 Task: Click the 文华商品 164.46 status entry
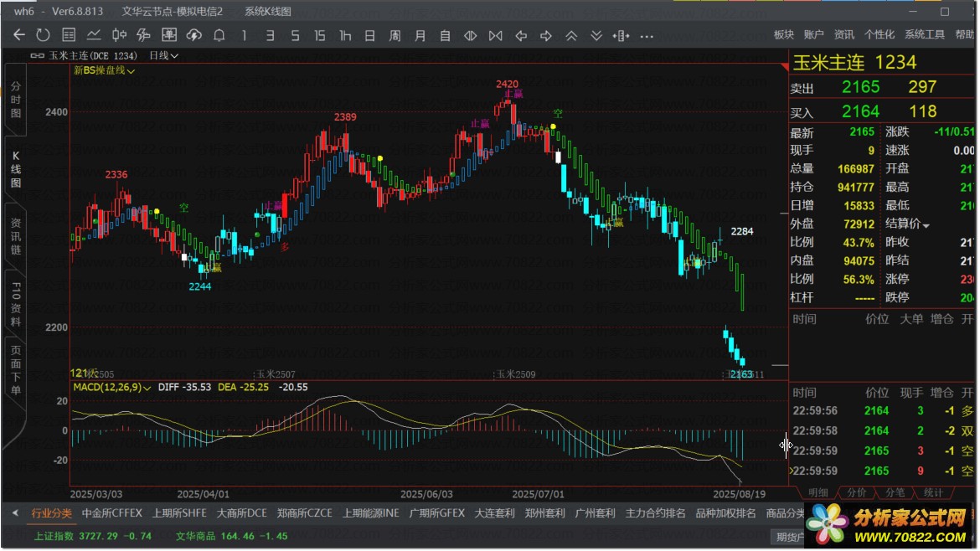tap(231, 536)
